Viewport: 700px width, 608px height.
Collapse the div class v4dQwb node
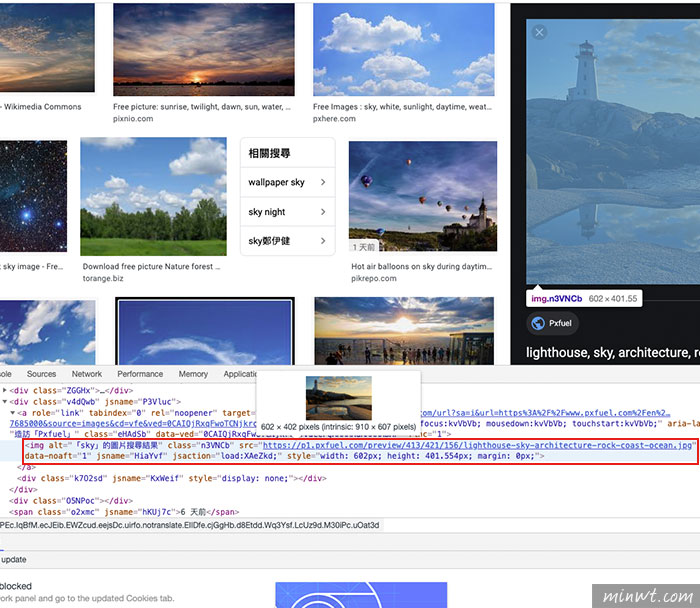pyautogui.click(x=4, y=401)
